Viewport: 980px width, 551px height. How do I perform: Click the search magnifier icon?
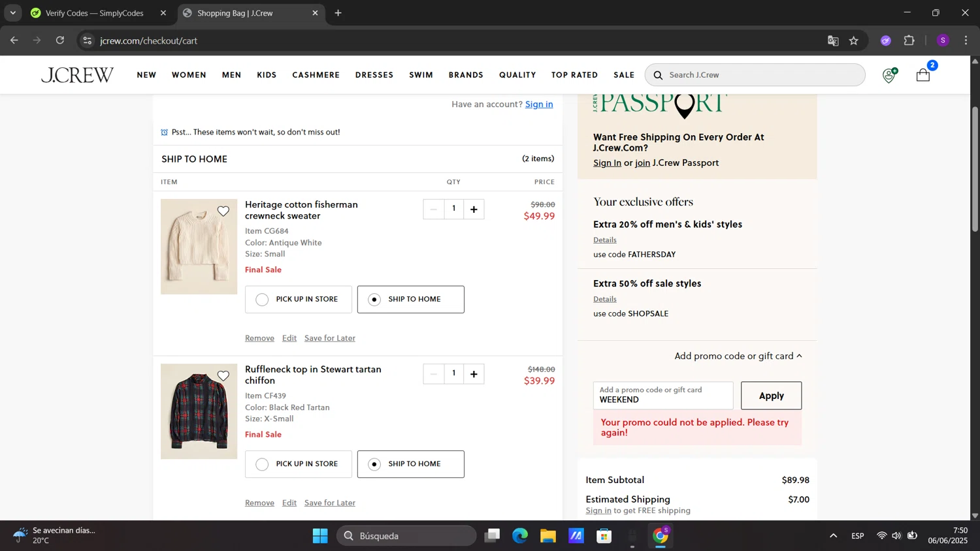tap(658, 75)
